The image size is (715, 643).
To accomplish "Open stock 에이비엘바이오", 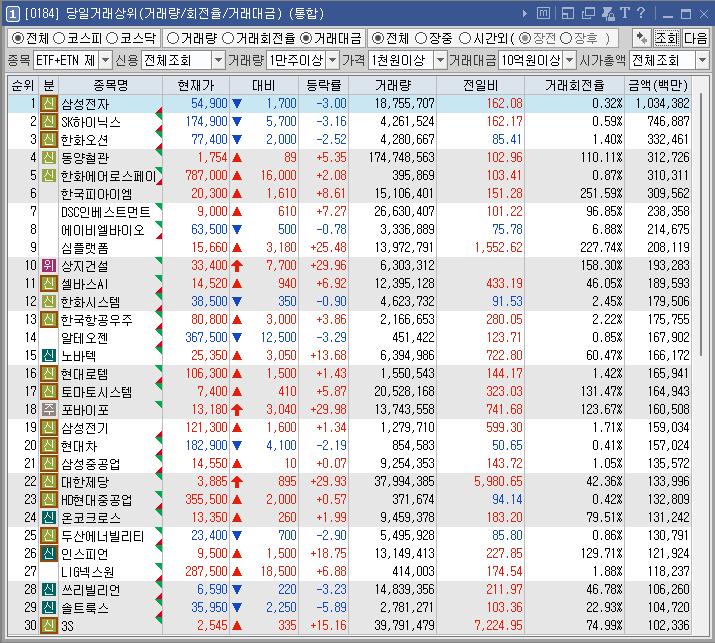I will click(x=103, y=230).
